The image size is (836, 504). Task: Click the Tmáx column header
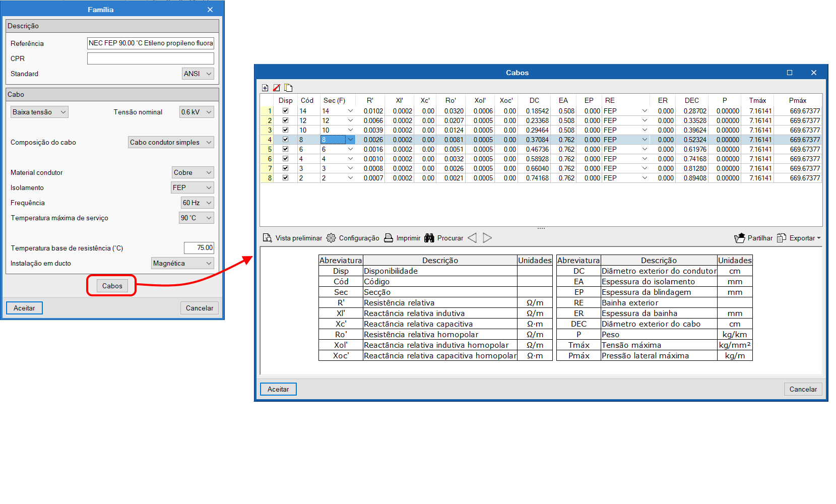[x=757, y=100]
